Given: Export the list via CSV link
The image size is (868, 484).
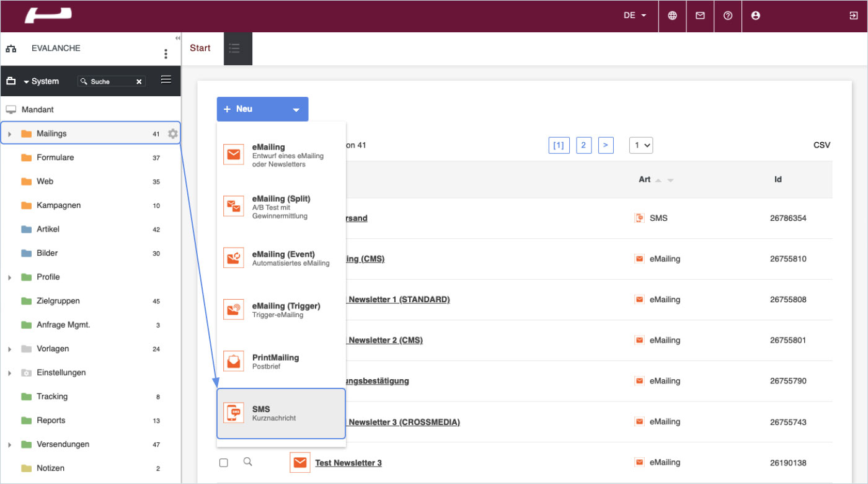Looking at the screenshot, I should pyautogui.click(x=821, y=145).
